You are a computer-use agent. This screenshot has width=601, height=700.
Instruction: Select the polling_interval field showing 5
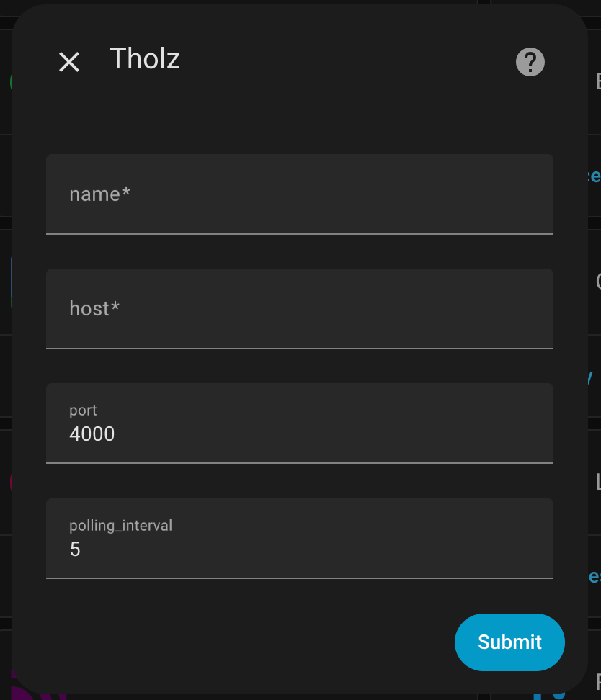click(299, 539)
